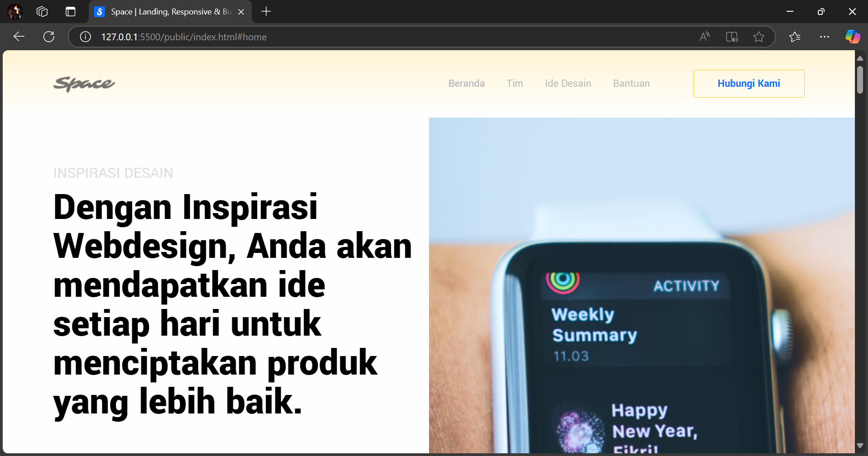
Task: Open the site information icon in the address bar
Action: [85, 37]
